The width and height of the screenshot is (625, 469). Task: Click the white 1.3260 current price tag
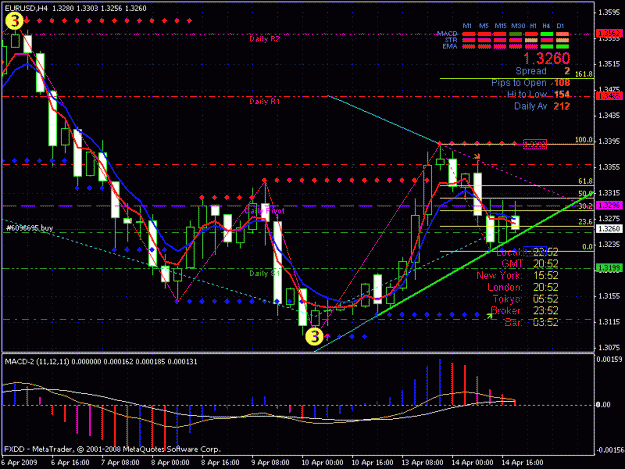[x=609, y=229]
